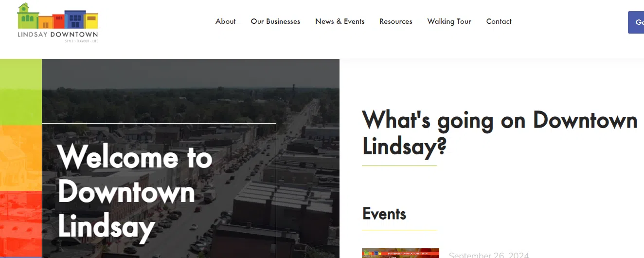The height and width of the screenshot is (258, 644).
Task: Click the September 26, 2024 event date
Action: [488, 255]
